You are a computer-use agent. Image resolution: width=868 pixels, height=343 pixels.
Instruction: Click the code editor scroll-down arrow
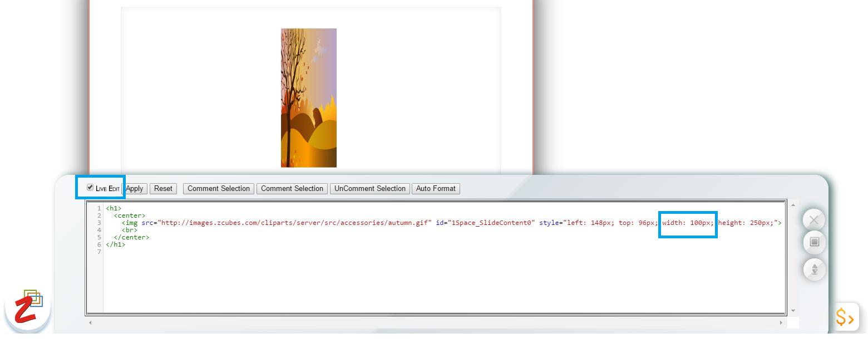(793, 311)
